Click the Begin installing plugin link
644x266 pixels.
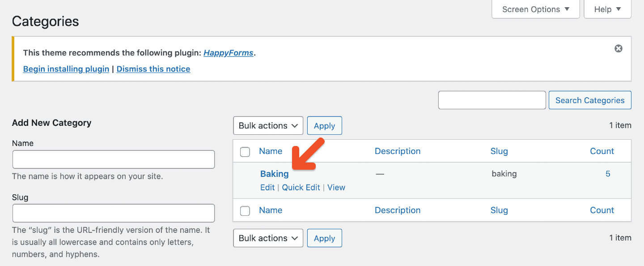click(x=66, y=69)
